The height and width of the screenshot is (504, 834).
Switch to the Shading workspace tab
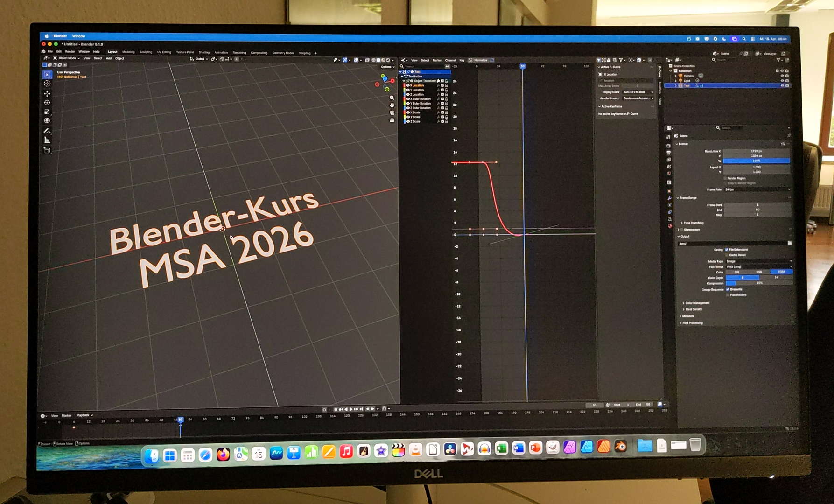(x=204, y=52)
